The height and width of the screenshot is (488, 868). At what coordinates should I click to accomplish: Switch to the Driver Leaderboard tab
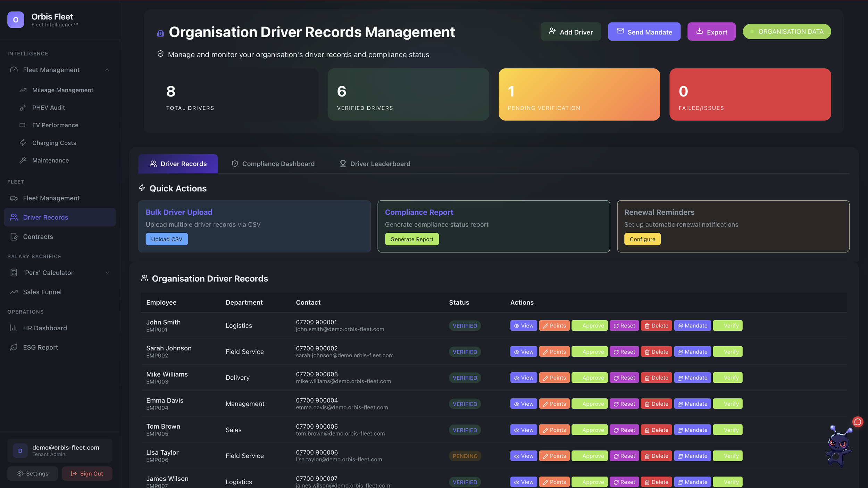375,164
